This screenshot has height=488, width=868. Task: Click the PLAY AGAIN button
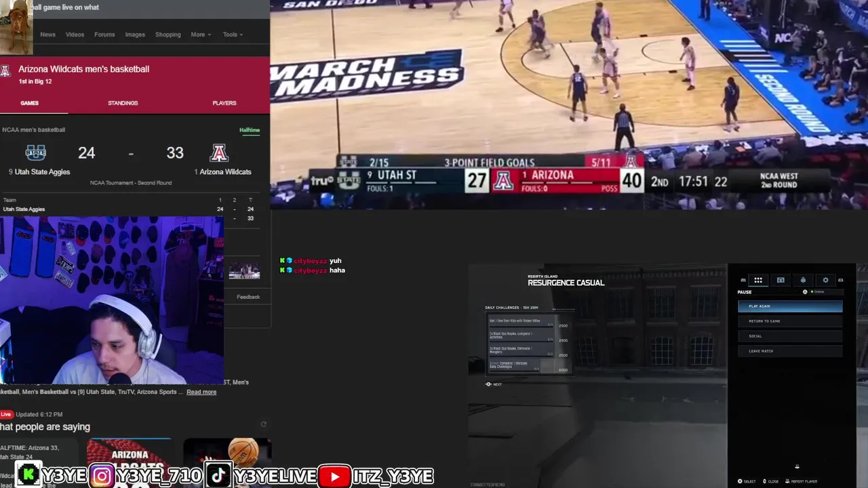coord(790,306)
